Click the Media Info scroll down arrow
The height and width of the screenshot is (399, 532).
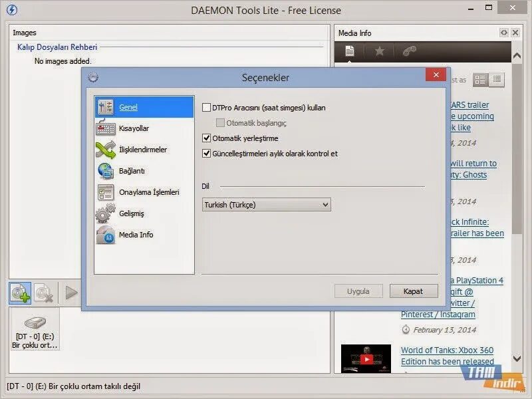517,358
